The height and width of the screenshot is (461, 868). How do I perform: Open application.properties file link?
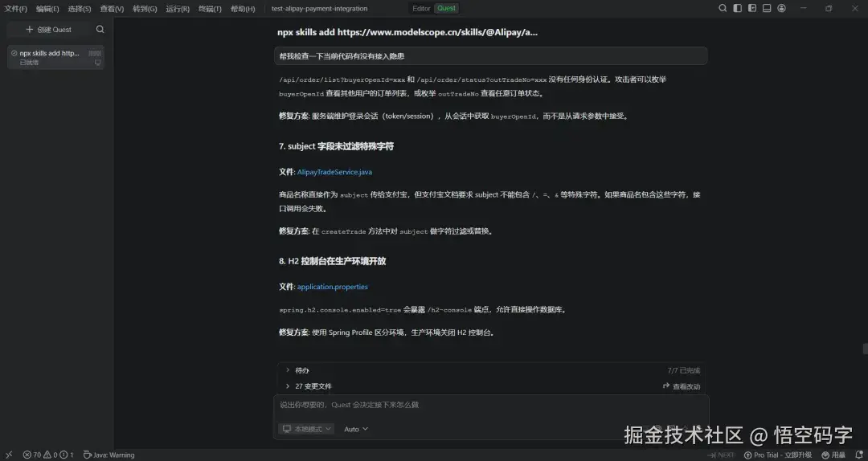coord(332,287)
